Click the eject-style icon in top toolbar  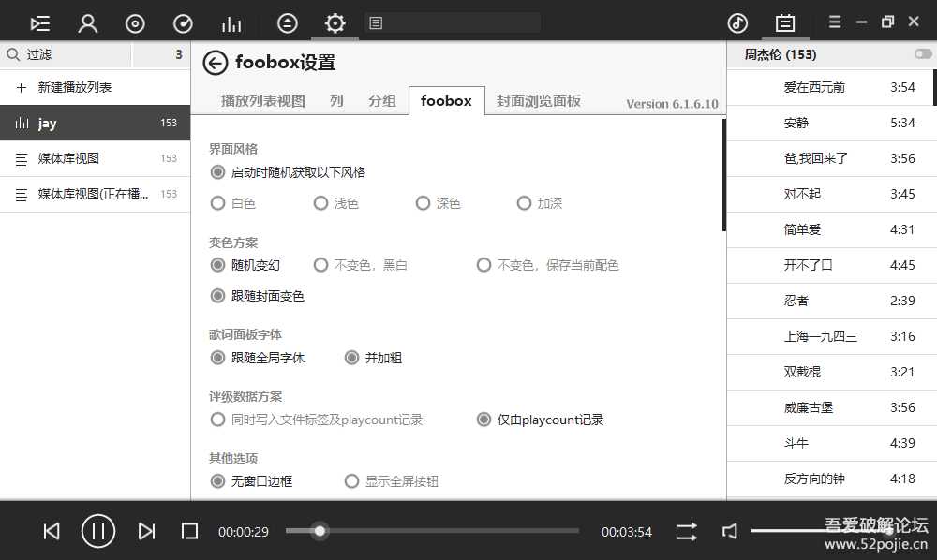click(x=287, y=22)
